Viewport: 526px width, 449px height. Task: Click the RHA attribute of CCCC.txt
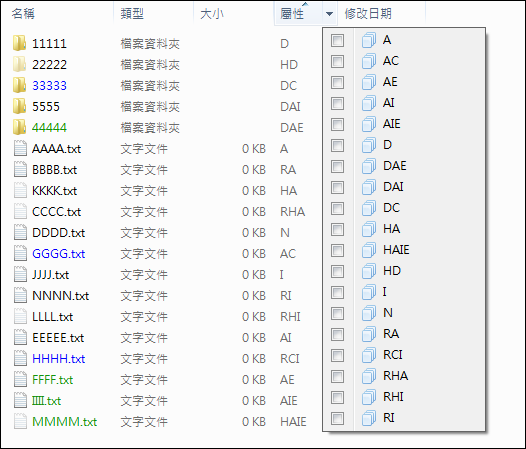(x=293, y=212)
